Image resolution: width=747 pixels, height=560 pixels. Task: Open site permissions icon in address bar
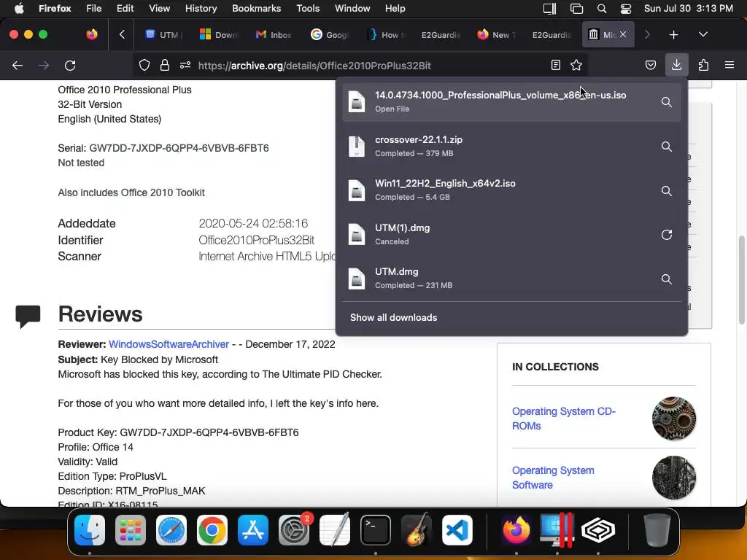tap(185, 65)
